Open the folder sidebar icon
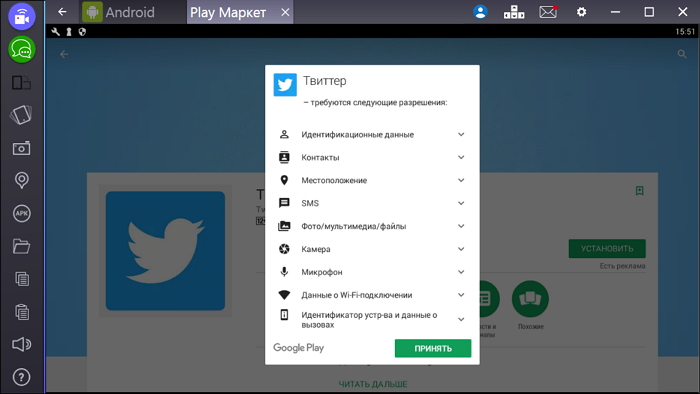 click(21, 246)
